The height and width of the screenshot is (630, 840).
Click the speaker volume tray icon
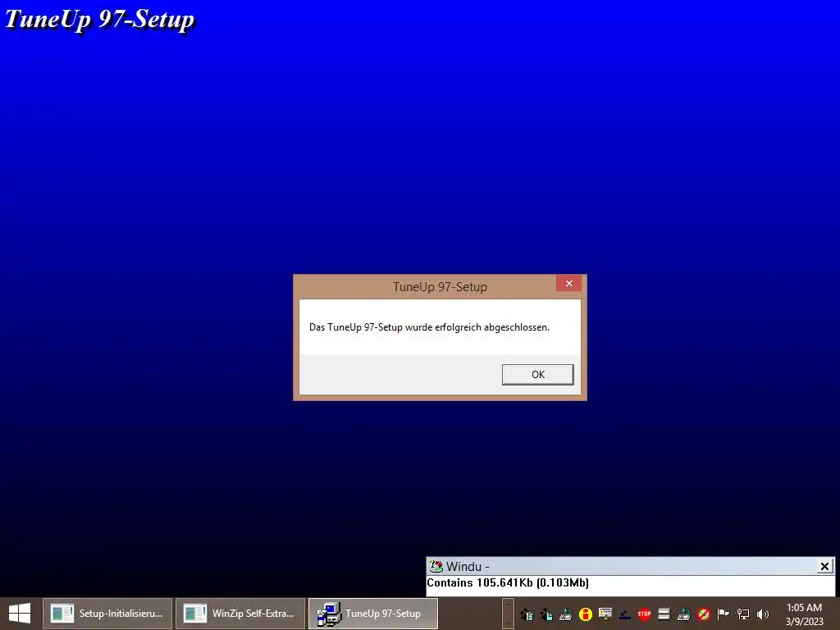[763, 614]
